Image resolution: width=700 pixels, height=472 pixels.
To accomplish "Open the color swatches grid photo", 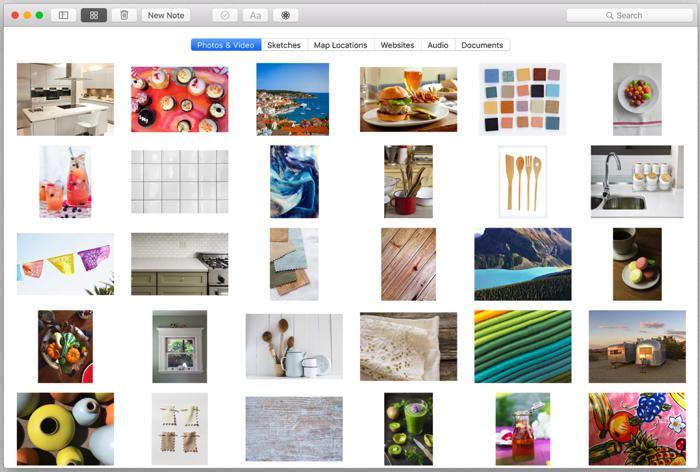I will [523, 99].
